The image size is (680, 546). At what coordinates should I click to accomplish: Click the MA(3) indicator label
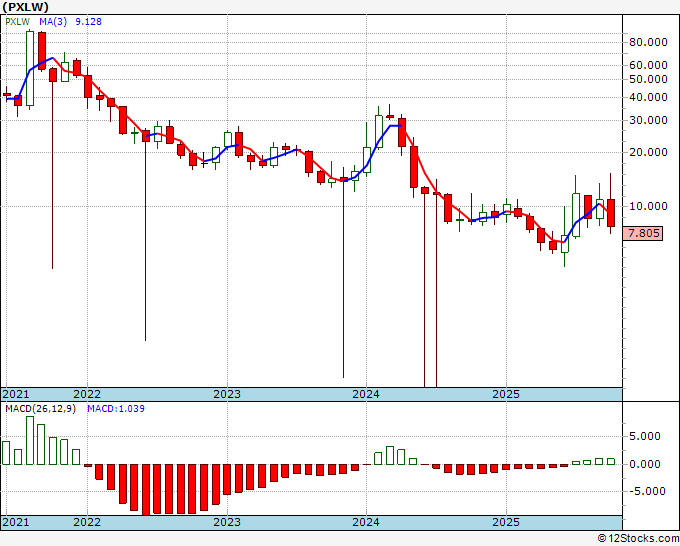[53, 22]
